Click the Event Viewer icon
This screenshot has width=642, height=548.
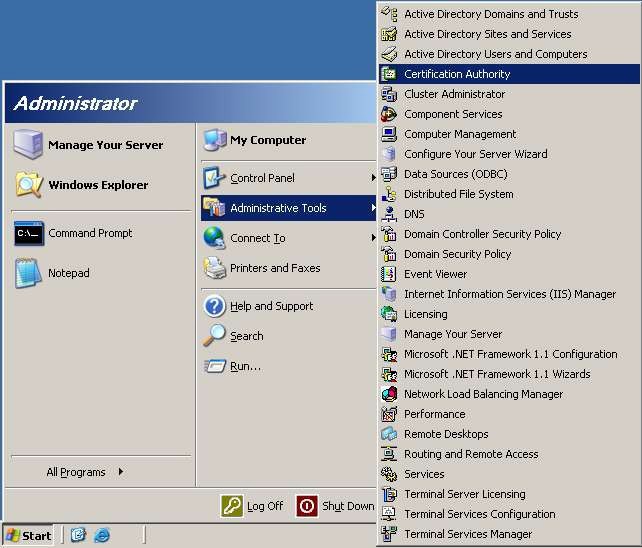point(389,274)
